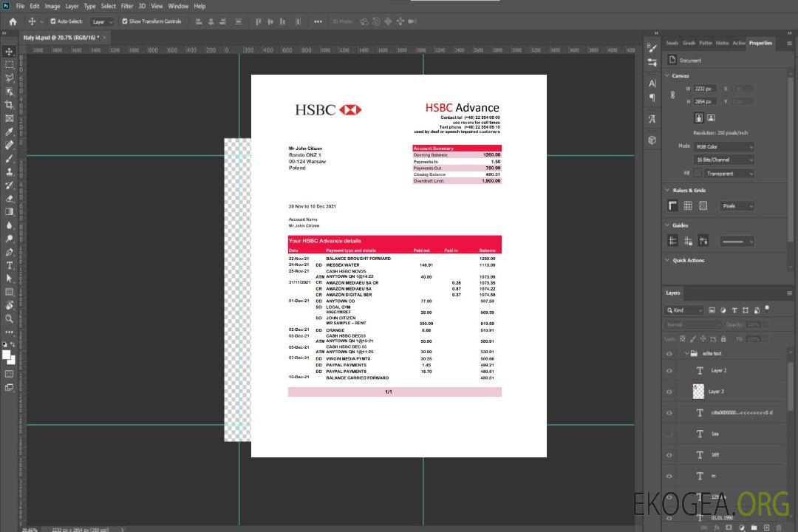Select the Blur tool

point(9,225)
